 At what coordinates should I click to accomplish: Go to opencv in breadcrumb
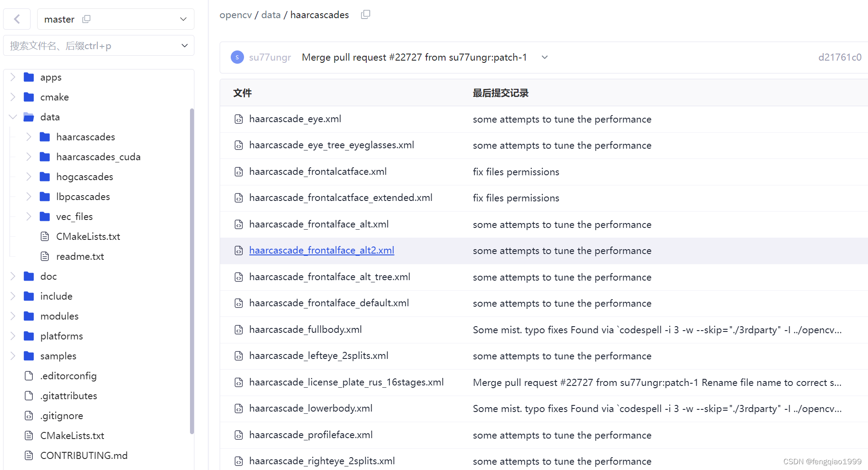click(x=236, y=15)
